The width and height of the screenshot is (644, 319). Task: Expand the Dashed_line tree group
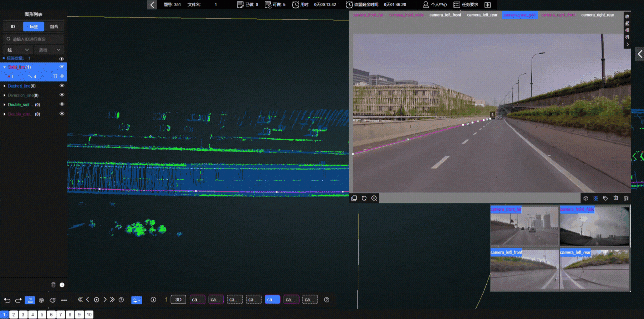(x=4, y=86)
